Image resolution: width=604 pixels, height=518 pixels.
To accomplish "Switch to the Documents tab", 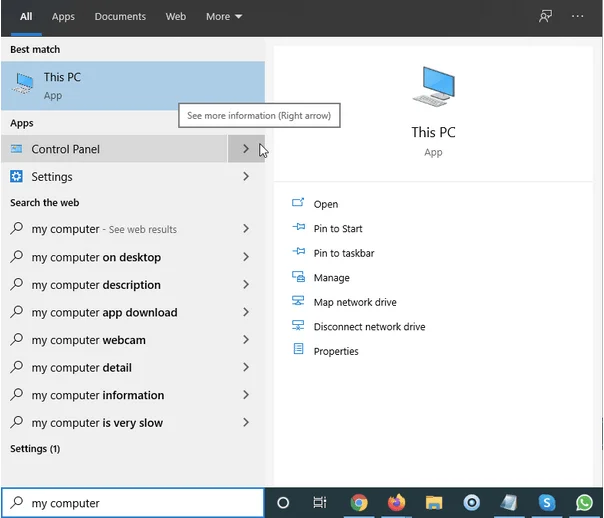I will [x=120, y=17].
